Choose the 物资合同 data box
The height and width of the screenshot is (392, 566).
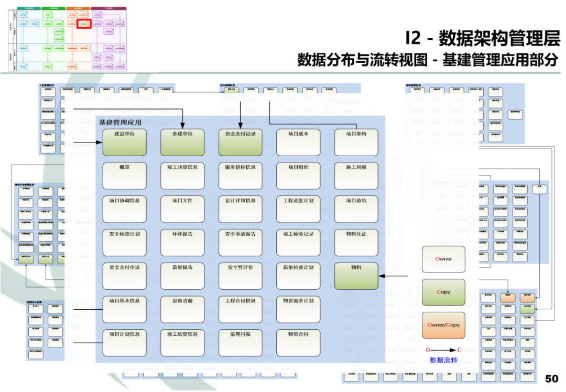point(298,343)
